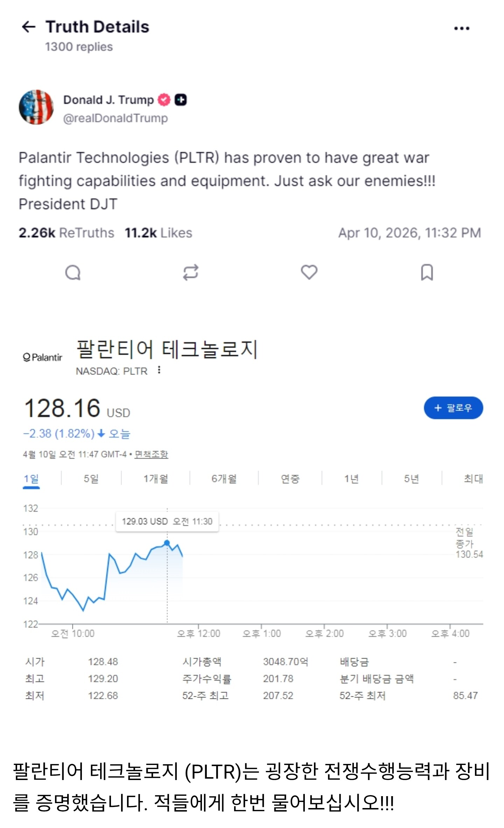Open the 면책조항 disclaimer link
This screenshot has width=504, height=828.
point(151,454)
